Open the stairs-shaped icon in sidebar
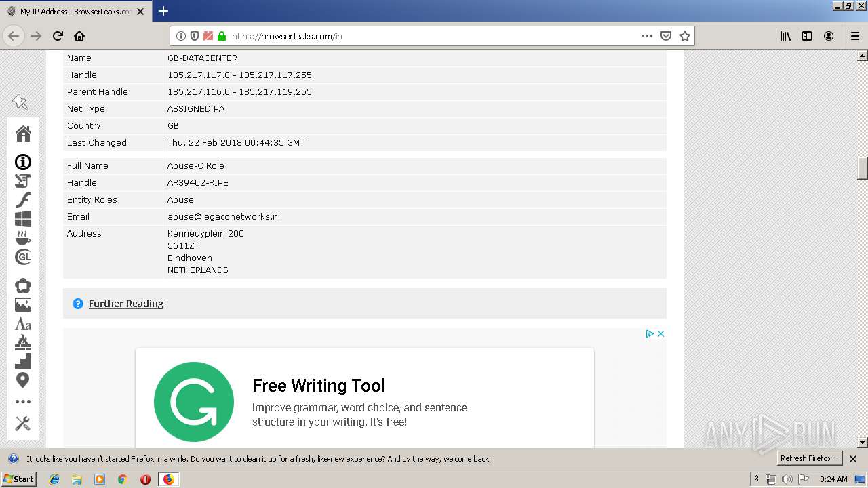The width and height of the screenshot is (868, 488). point(23,361)
